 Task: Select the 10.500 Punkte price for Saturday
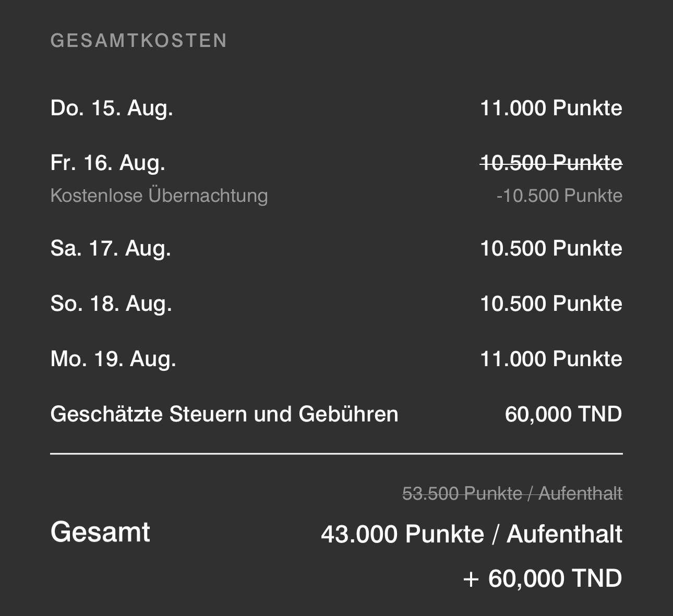(x=551, y=248)
